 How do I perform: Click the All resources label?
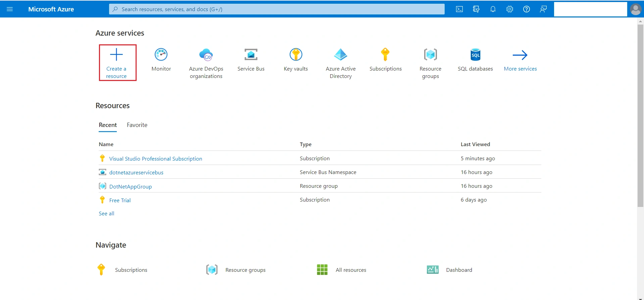coord(351,270)
